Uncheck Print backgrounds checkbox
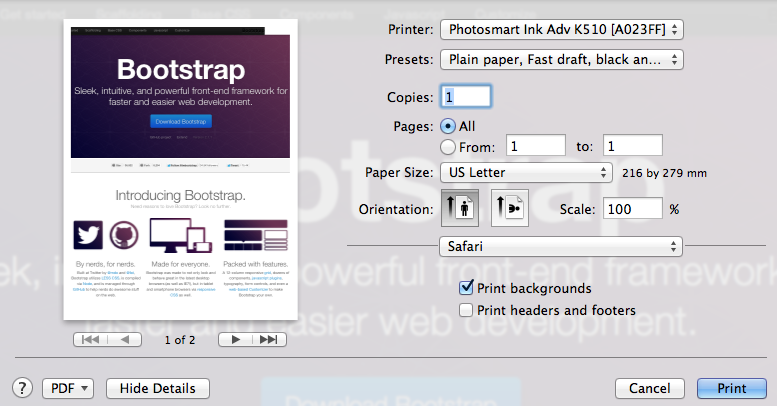 [x=466, y=288]
